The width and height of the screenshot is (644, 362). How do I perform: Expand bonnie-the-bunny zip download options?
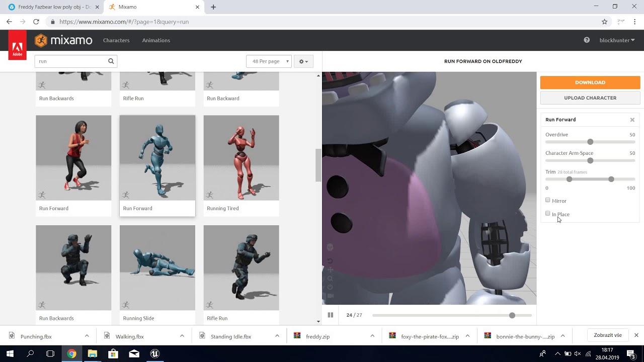(562, 336)
